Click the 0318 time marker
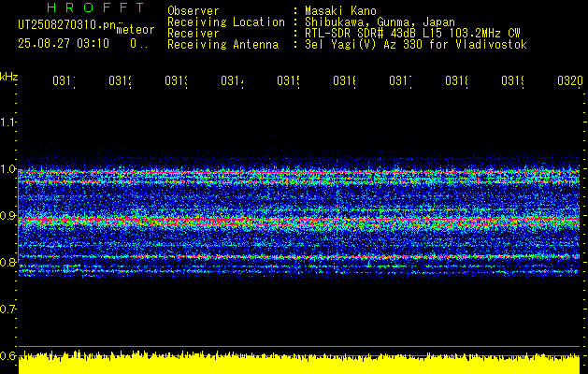Screen dimensions: 588x374 click(x=456, y=80)
